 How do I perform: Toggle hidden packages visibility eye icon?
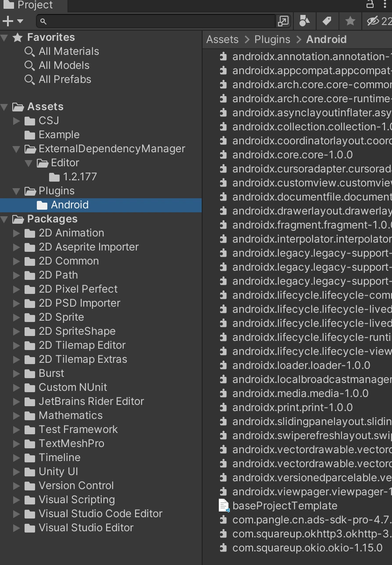point(379,21)
